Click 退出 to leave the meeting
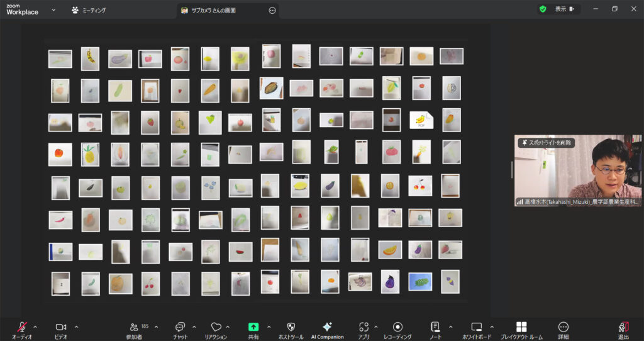This screenshot has width=644, height=341. [623, 327]
